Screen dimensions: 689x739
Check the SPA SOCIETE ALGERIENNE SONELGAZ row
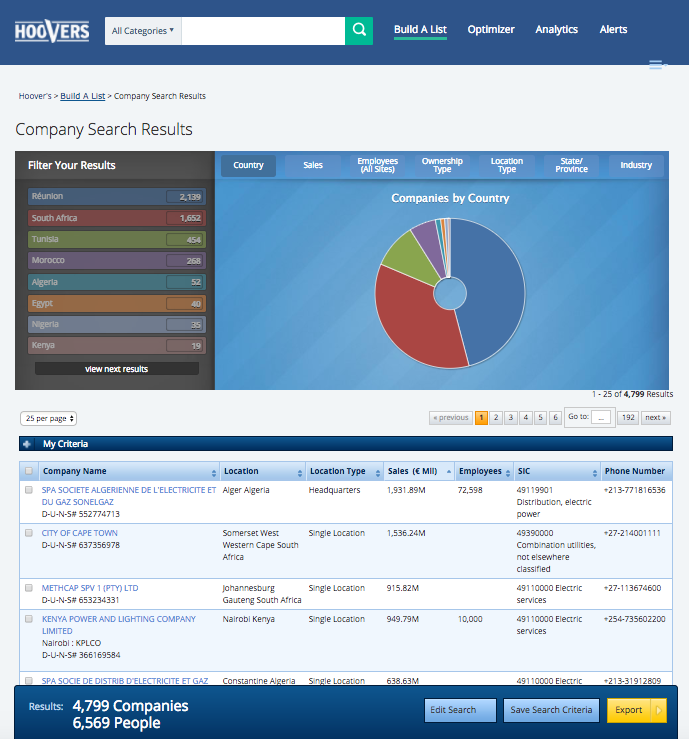point(29,490)
